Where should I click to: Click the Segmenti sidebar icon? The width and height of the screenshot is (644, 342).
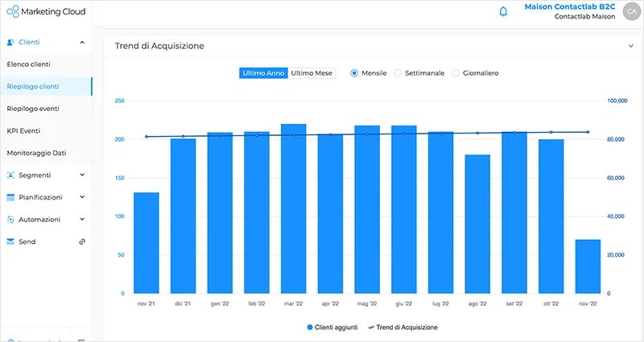[x=10, y=175]
